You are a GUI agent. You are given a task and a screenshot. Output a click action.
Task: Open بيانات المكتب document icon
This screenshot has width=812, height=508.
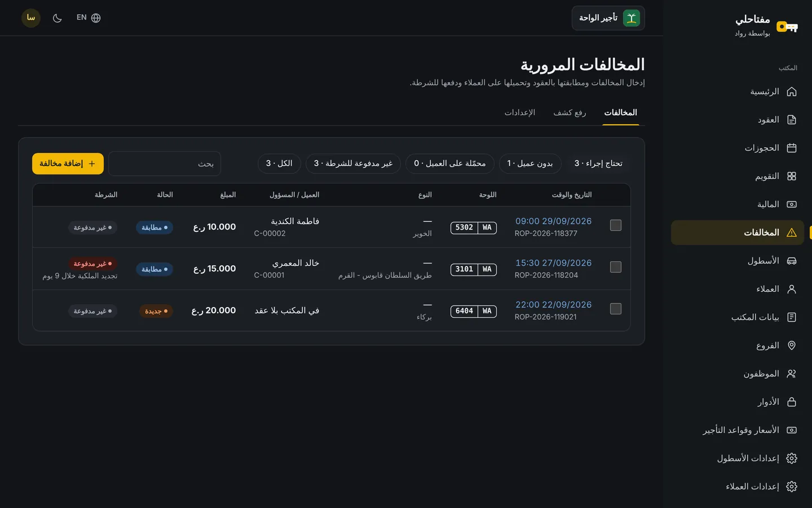tap(792, 317)
